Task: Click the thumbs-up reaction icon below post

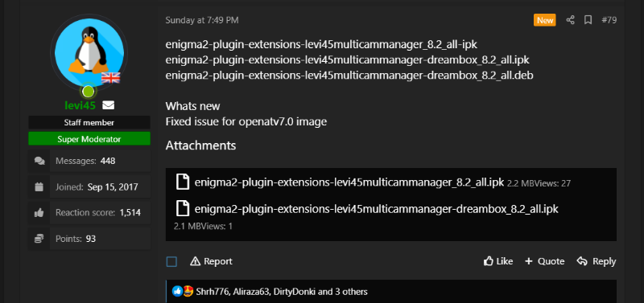Action: click(177, 292)
